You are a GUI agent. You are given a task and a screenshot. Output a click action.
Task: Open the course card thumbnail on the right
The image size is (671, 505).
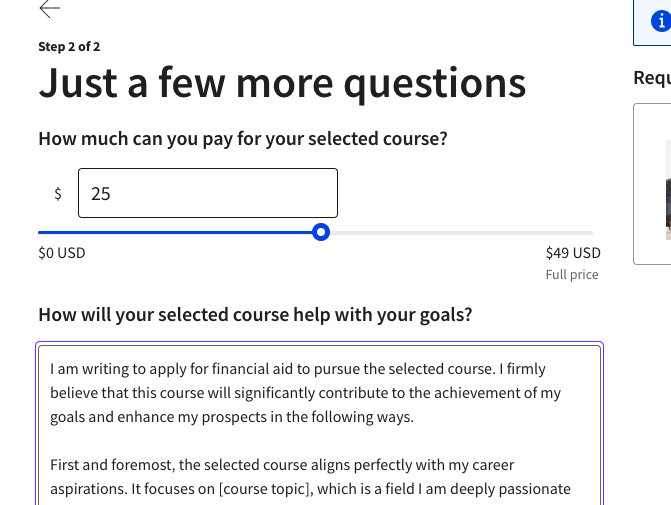tap(668, 190)
